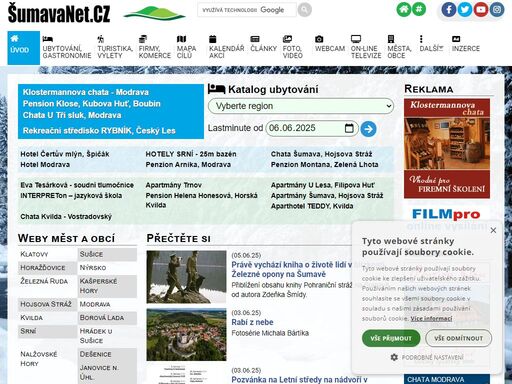
Task: Open the Twitter social icon
Action: click(x=465, y=9)
